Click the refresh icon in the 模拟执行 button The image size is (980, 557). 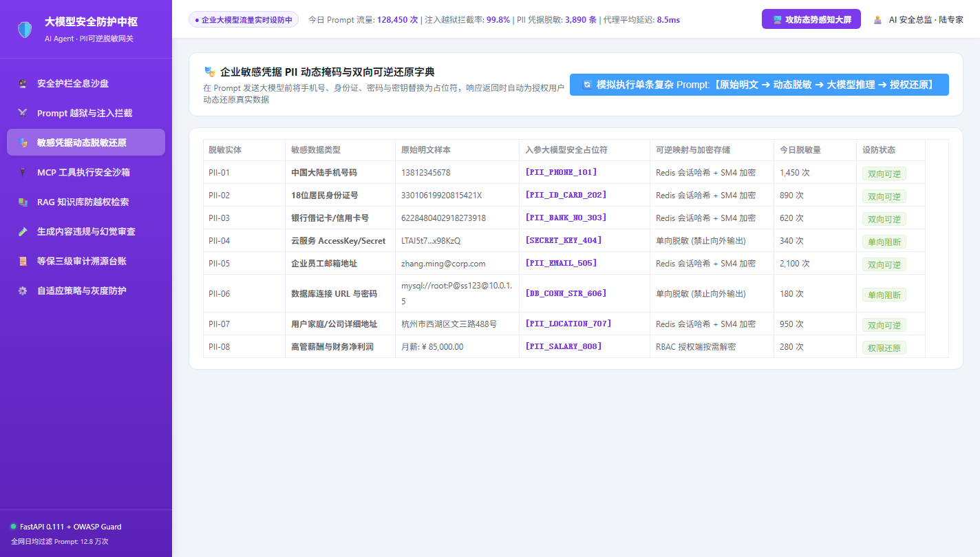pos(587,85)
